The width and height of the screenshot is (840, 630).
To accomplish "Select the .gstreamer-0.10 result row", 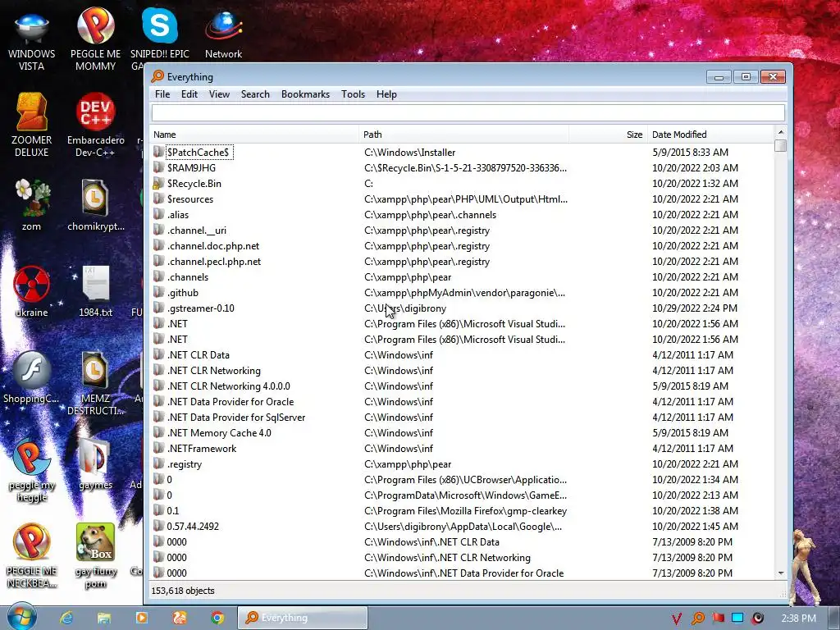I will 463,308.
